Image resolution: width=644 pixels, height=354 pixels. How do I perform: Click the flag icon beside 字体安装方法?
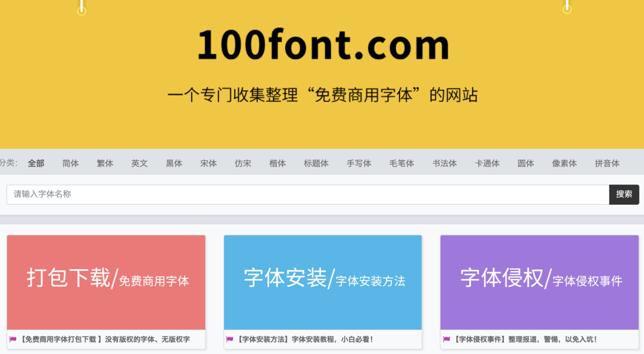[x=230, y=339]
